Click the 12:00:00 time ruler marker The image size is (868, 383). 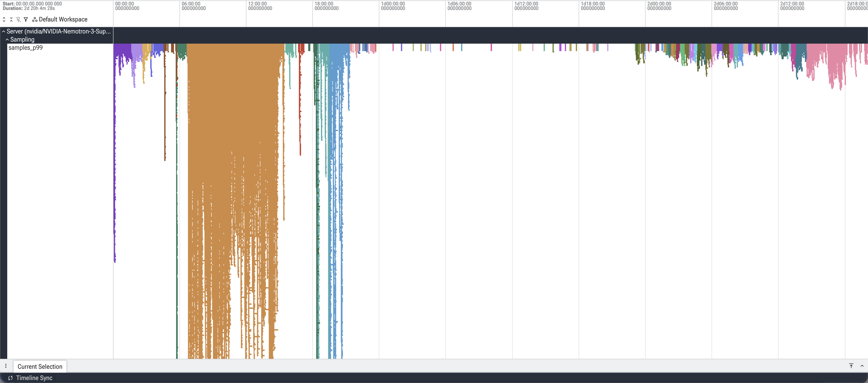point(260,6)
